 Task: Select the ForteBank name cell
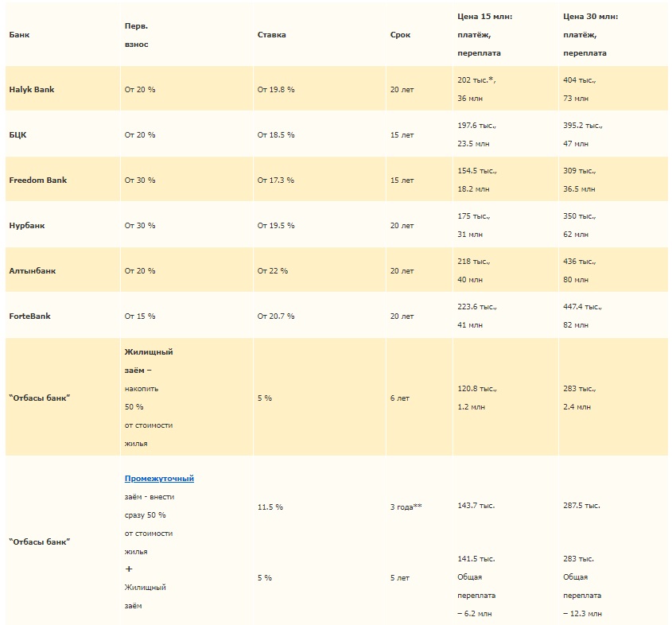(x=29, y=316)
